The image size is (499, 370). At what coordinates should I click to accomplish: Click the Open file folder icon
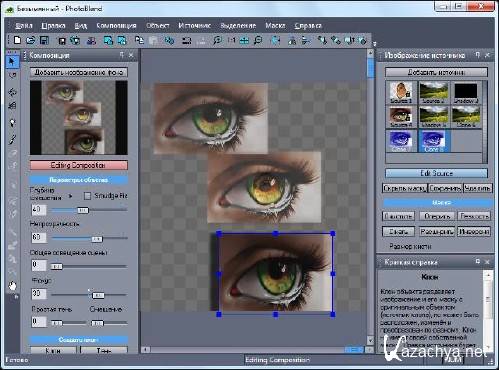pos(31,40)
